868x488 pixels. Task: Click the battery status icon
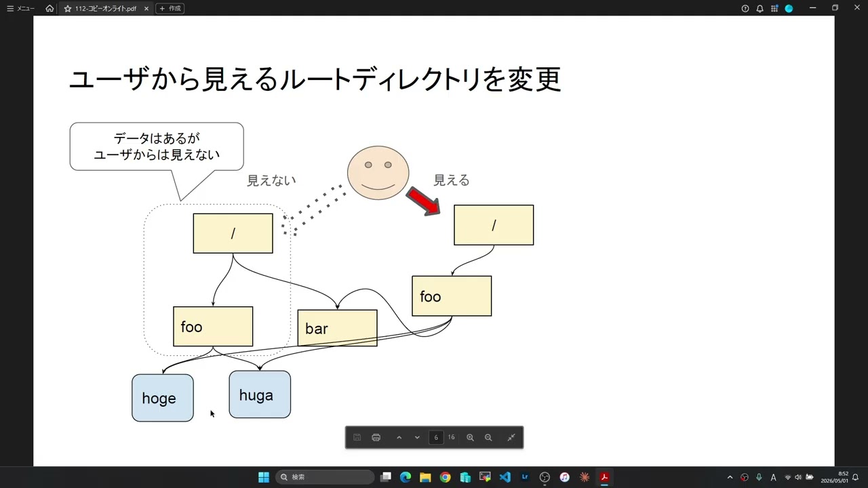pos(809,477)
